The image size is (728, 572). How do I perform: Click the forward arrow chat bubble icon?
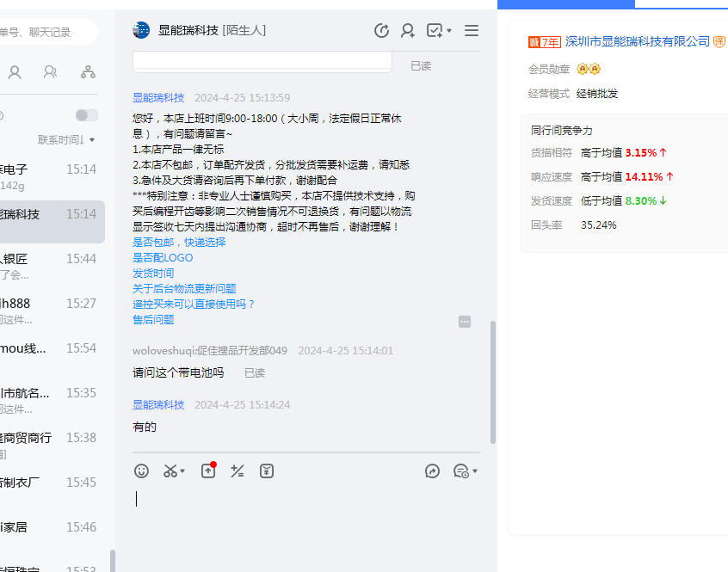click(433, 471)
